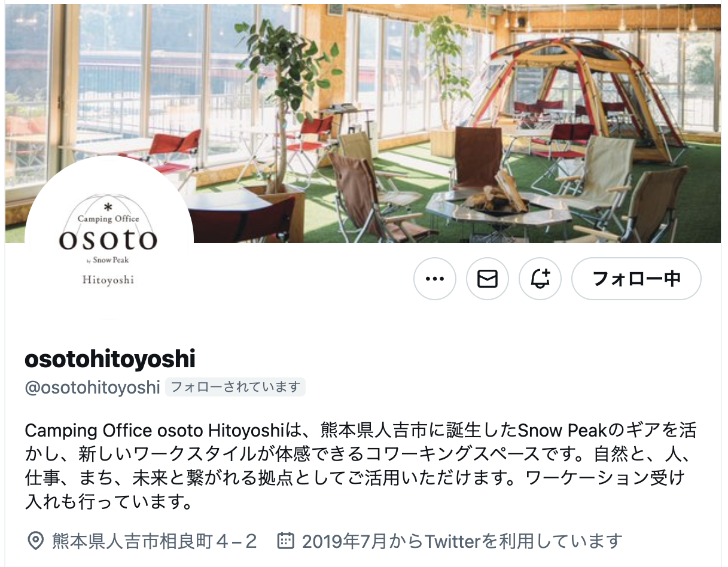Click the フォロー中 following button
Viewport: 728px width, 567px height.
tap(636, 279)
